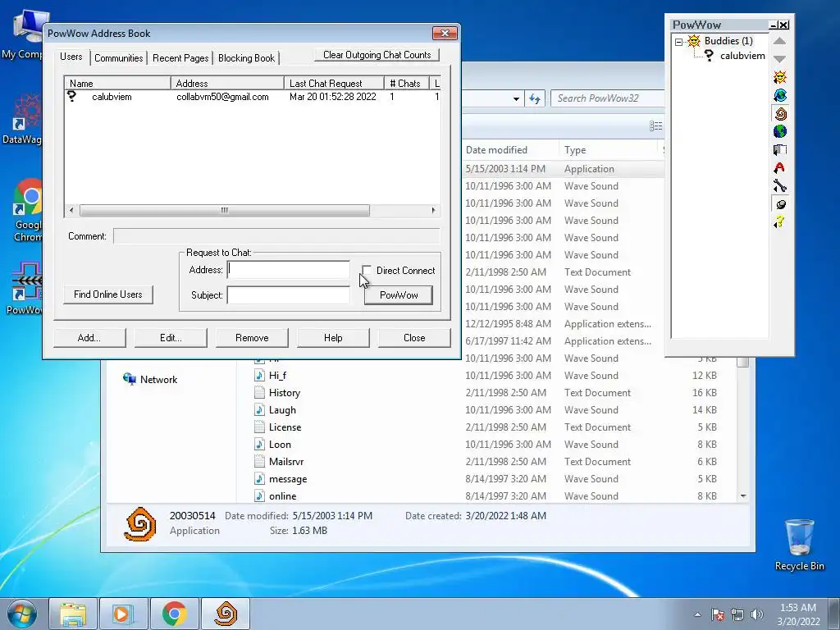Sort by Last Chat Request column header
840x630 pixels.
tap(334, 83)
